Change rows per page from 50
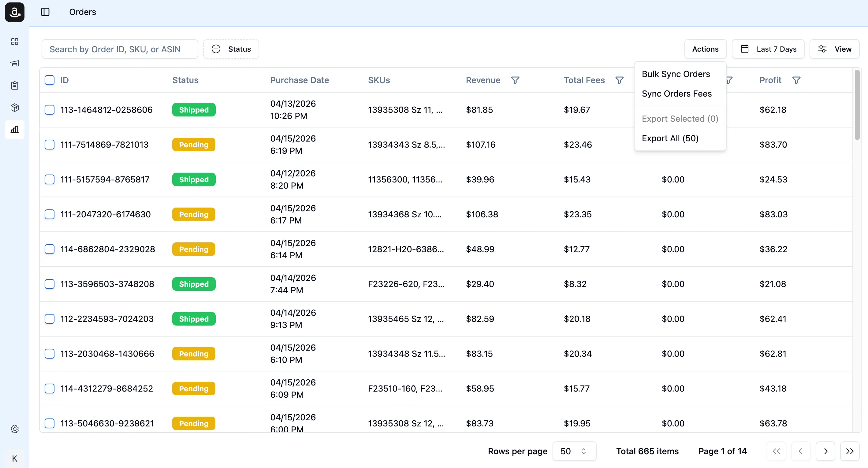Viewport: 868px width, 468px height. [x=574, y=451]
